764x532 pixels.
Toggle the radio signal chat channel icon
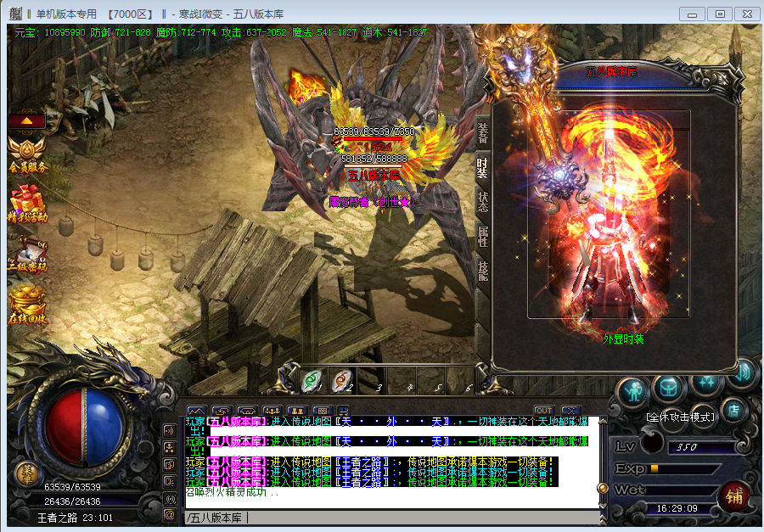pyautogui.click(x=170, y=498)
